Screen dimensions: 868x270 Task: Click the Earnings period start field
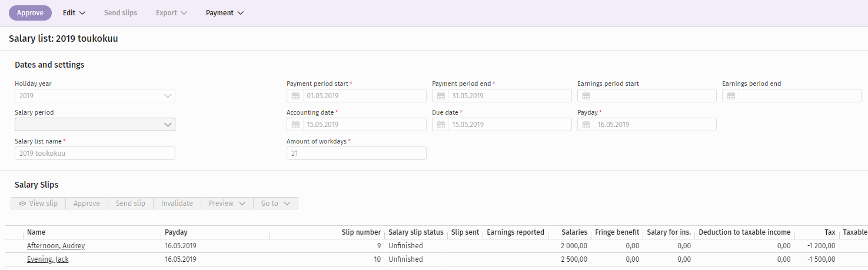[x=647, y=96]
